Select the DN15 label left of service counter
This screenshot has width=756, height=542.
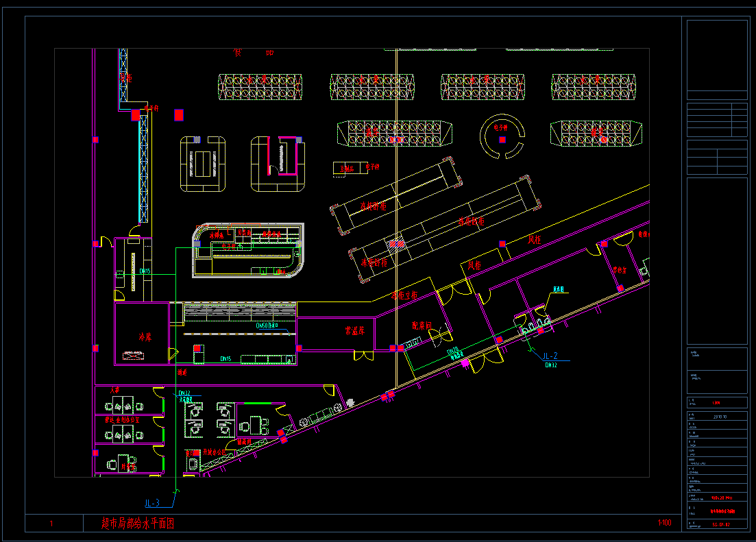point(145,271)
